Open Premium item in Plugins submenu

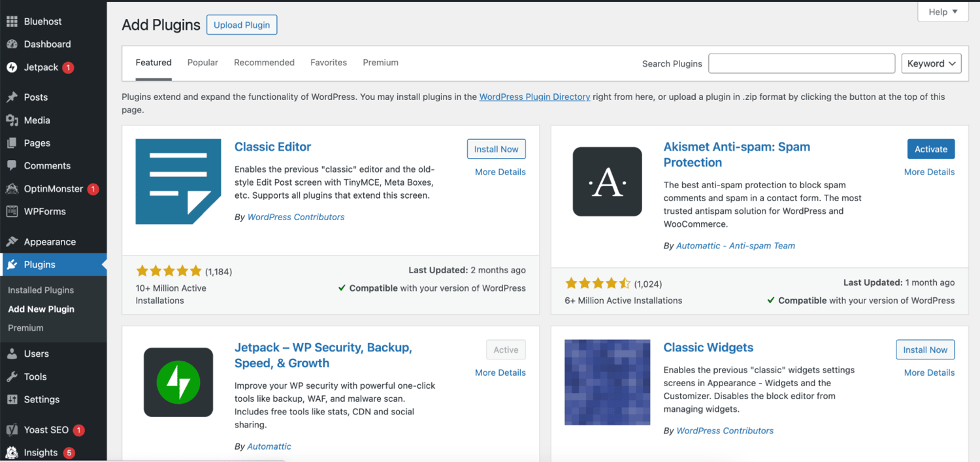click(25, 328)
